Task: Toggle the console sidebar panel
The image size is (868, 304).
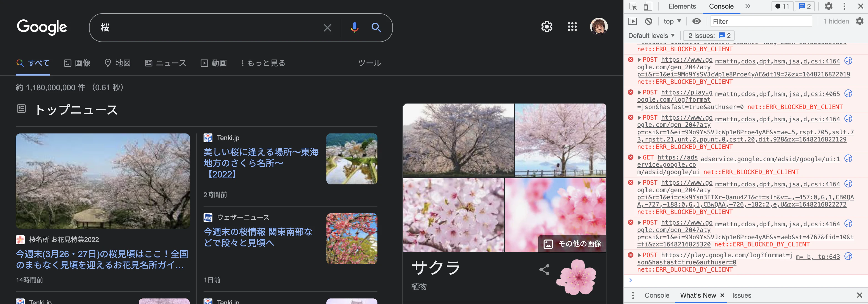Action: [633, 21]
